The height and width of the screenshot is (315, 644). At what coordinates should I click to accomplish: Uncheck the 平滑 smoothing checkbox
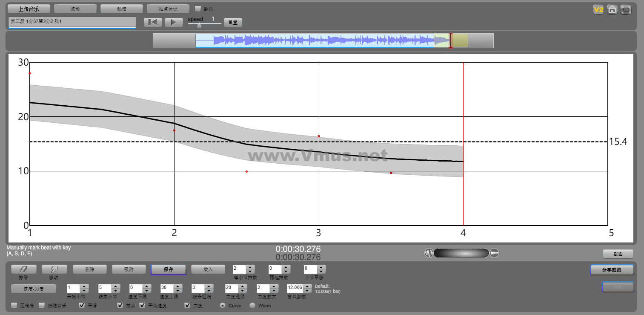point(82,305)
